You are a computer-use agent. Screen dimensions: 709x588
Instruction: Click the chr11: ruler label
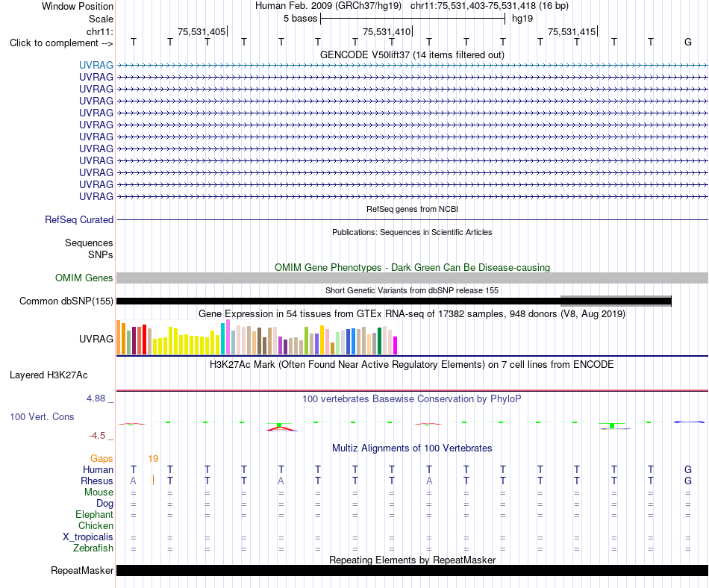[99, 31]
